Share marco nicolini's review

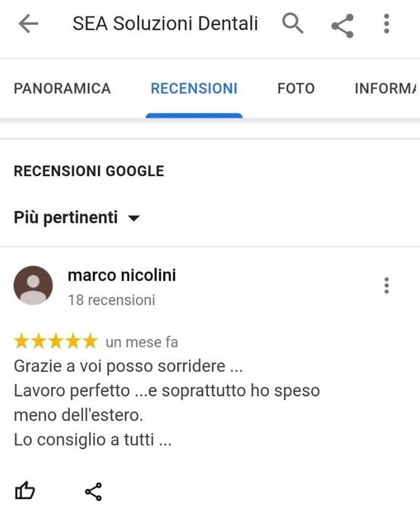94,492
